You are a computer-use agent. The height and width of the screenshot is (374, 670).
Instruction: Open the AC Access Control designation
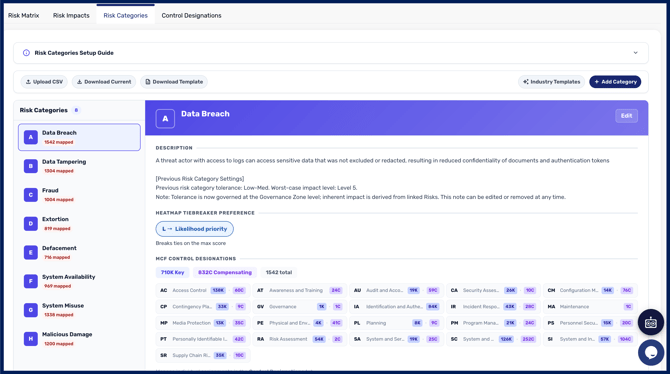203,290
